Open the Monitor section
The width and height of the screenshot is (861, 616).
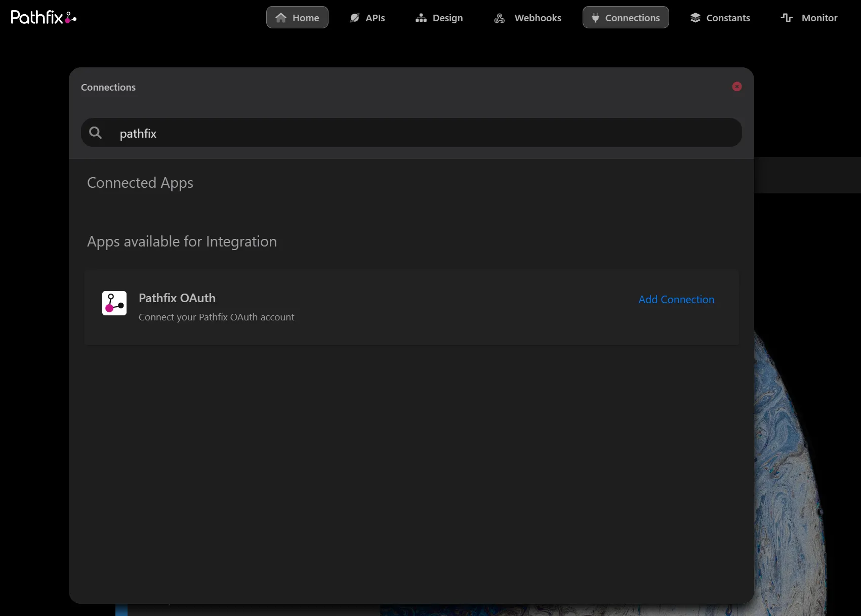tap(809, 18)
